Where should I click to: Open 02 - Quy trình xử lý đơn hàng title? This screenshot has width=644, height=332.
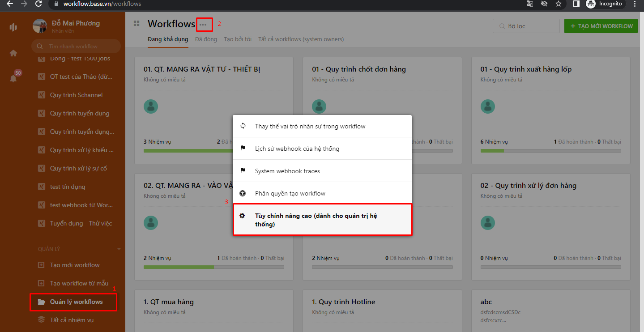pyautogui.click(x=529, y=185)
